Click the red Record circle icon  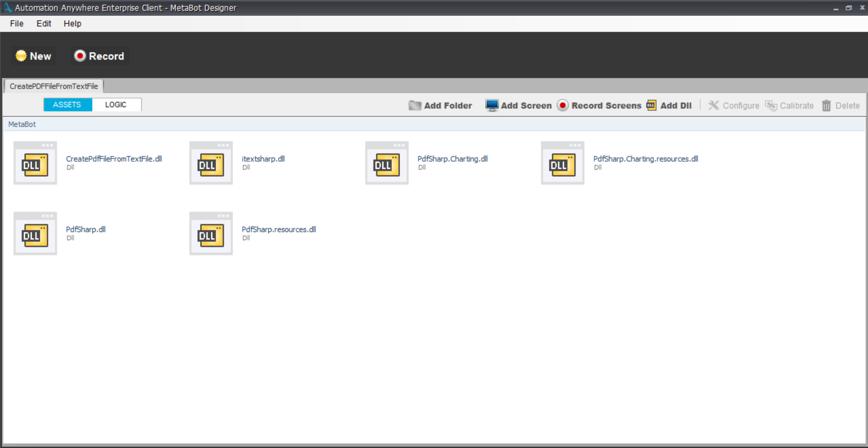click(80, 56)
